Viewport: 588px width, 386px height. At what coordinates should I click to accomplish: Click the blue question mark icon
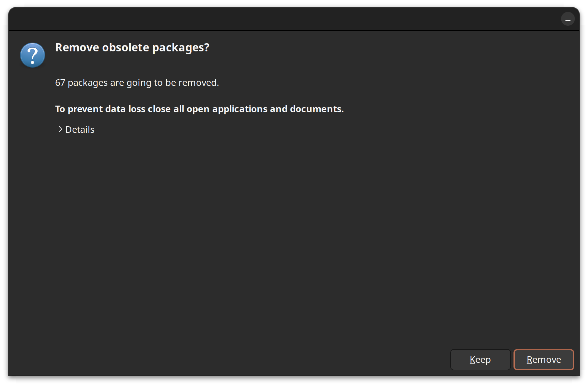tap(33, 55)
